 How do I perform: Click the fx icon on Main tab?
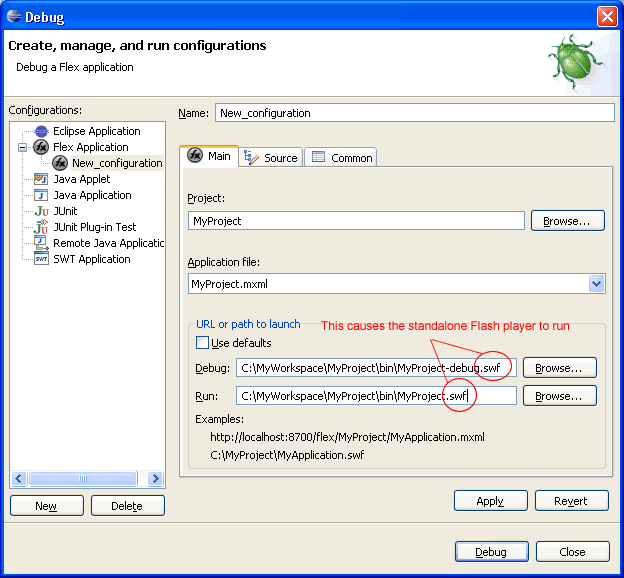point(195,155)
